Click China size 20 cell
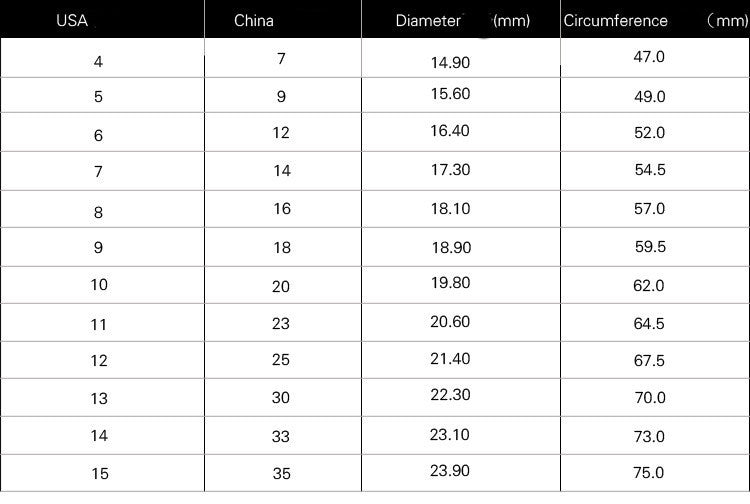This screenshot has height=504, width=750. [281, 287]
